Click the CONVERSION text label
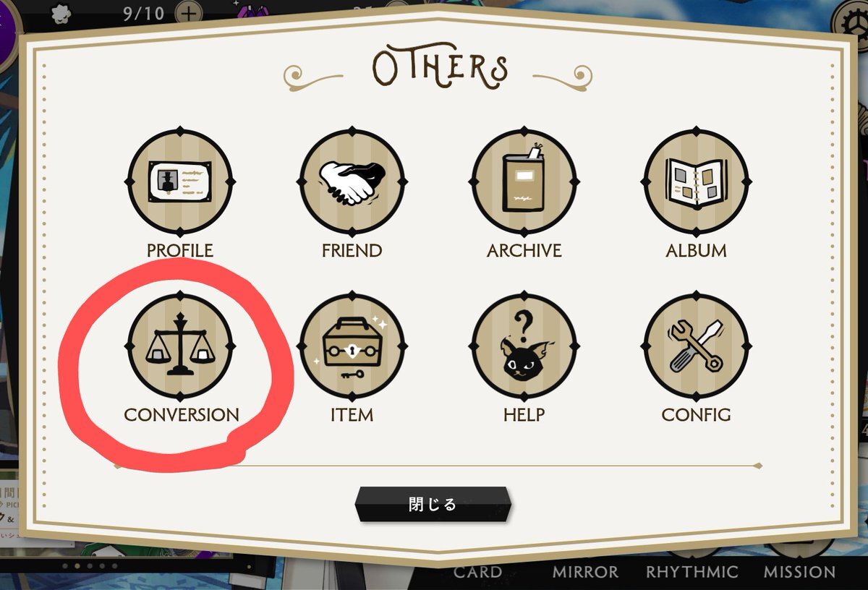The width and height of the screenshot is (868, 590). pyautogui.click(x=181, y=415)
